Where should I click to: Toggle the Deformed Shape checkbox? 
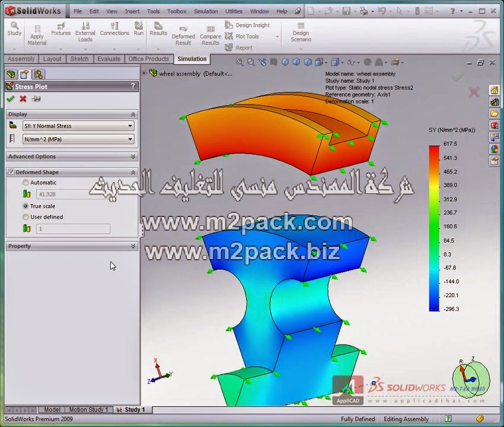11,172
